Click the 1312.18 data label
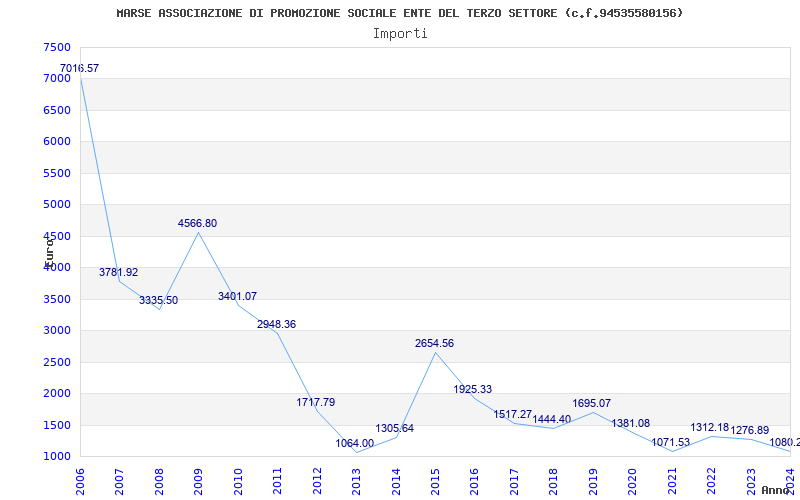Viewport: 800px width, 500px height. (710, 427)
